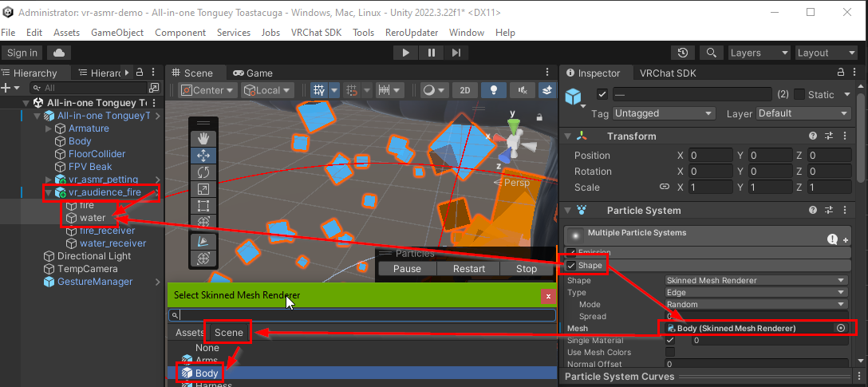868x387 pixels.
Task: Stop the particle simulation
Action: coord(527,269)
